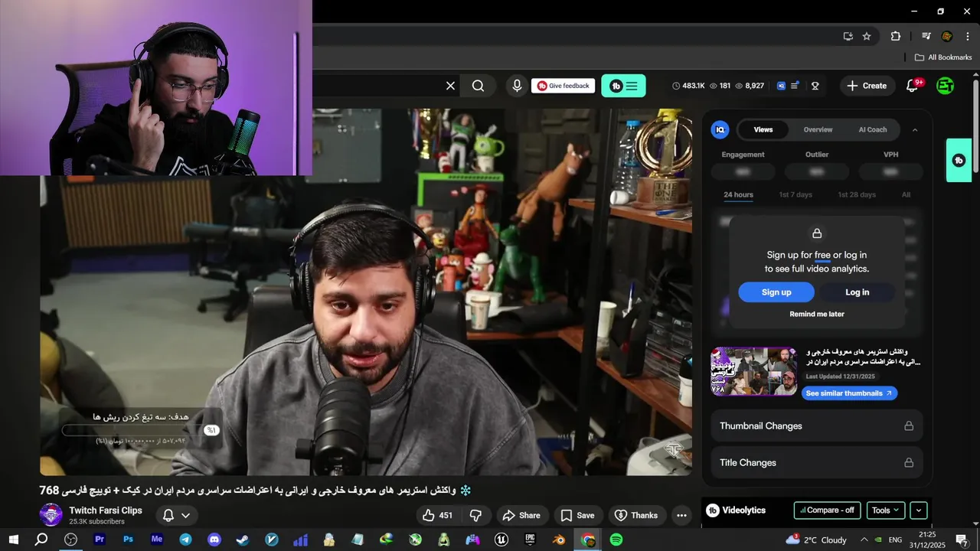Viewport: 980px width, 551px height.
Task: Click the video thumbnail preview in panel
Action: (753, 371)
